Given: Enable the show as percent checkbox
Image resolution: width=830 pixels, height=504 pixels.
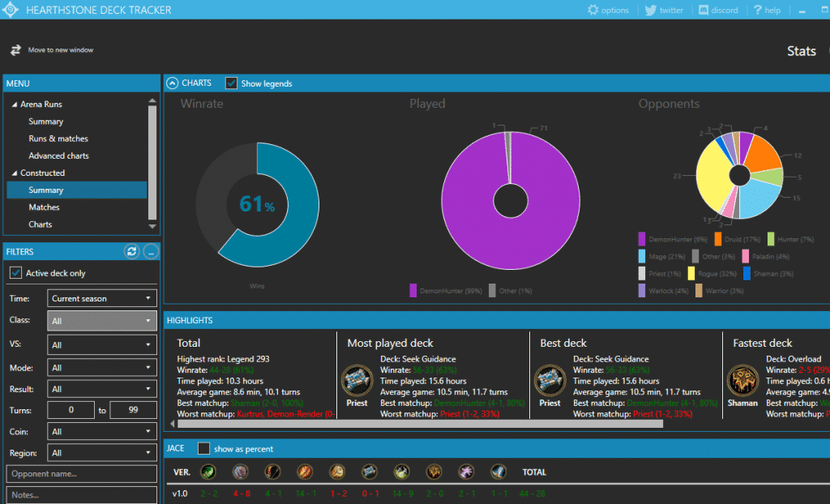Looking at the screenshot, I should 203,449.
